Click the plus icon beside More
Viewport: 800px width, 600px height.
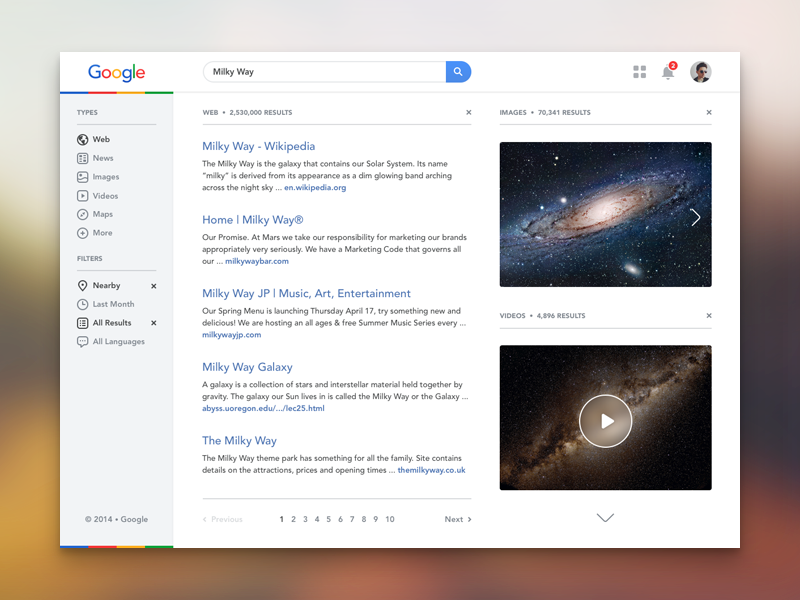pos(83,233)
